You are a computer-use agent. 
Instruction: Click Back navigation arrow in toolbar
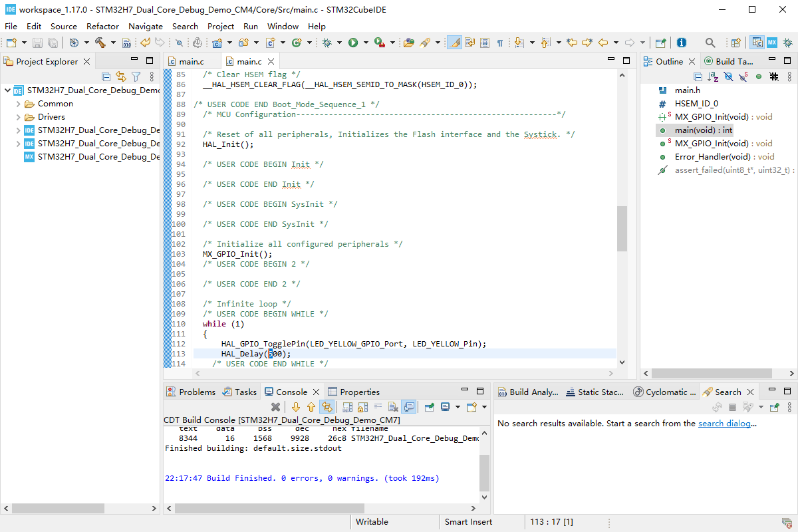(603, 43)
